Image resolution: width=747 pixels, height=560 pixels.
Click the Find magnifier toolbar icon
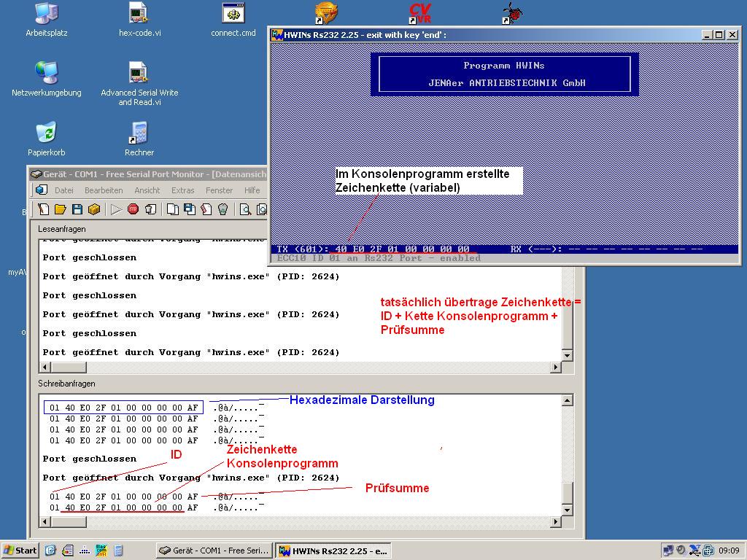pos(245,209)
